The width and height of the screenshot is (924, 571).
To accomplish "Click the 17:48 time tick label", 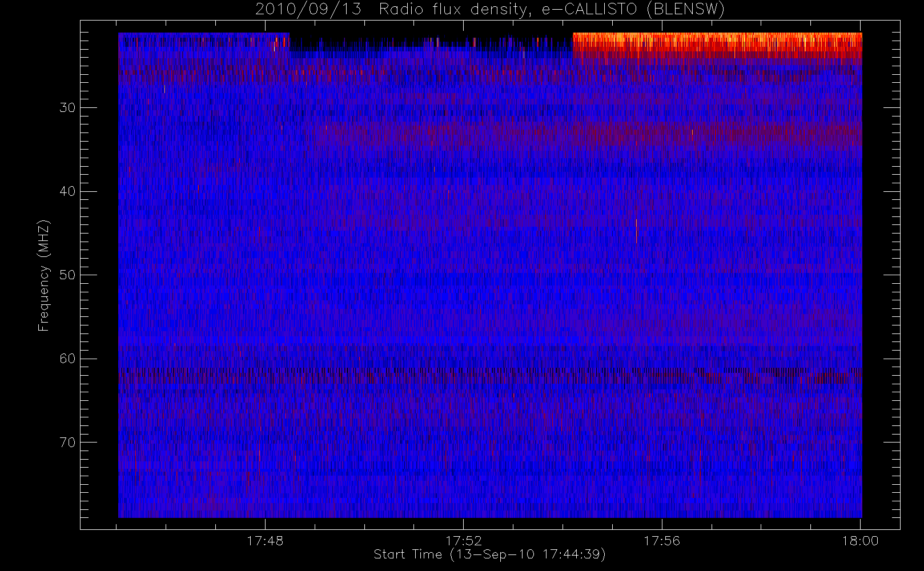I will coord(265,541).
